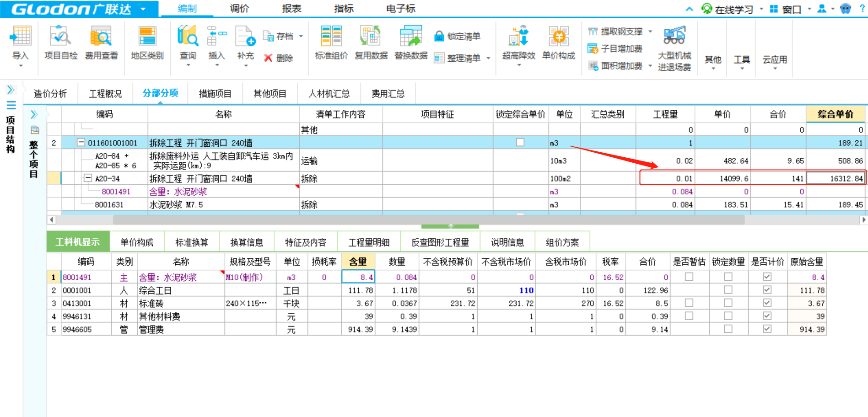Viewport: 868px width, 417px height.
Task: Check 是否暂估 for 含量：水泥砂浆 material row
Action: (x=689, y=277)
